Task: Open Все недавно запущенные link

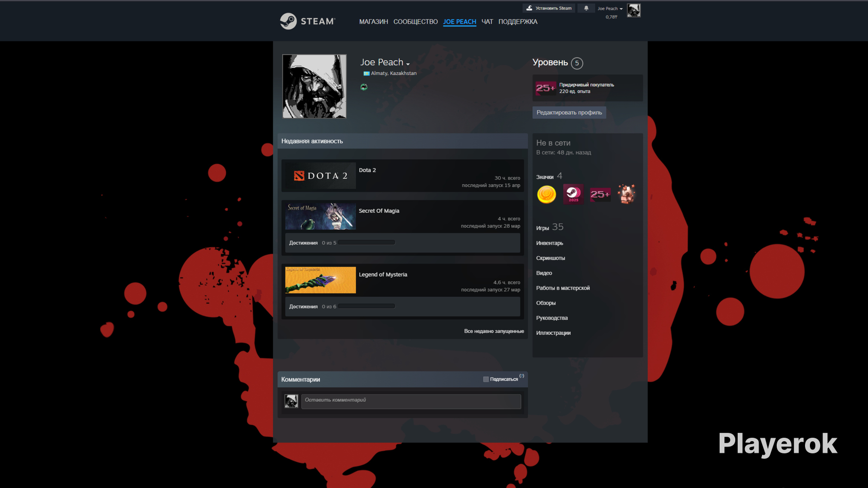Action: tap(494, 331)
